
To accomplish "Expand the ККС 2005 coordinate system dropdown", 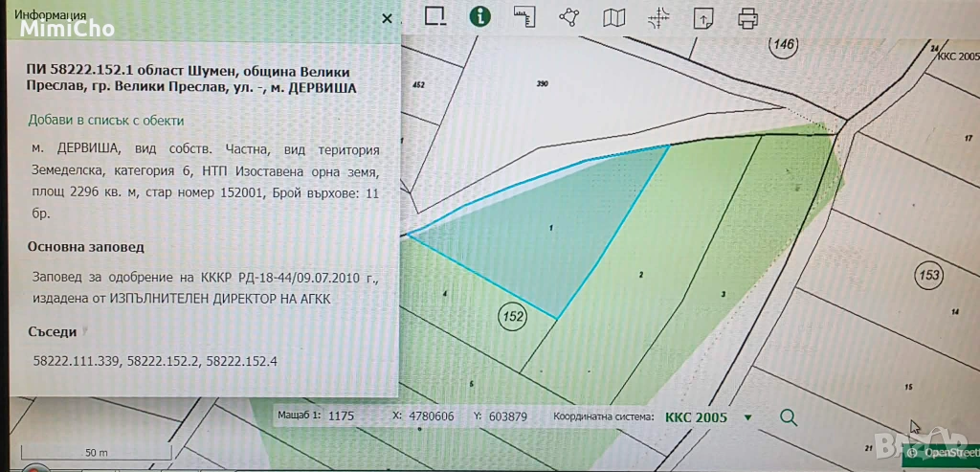I will click(747, 417).
